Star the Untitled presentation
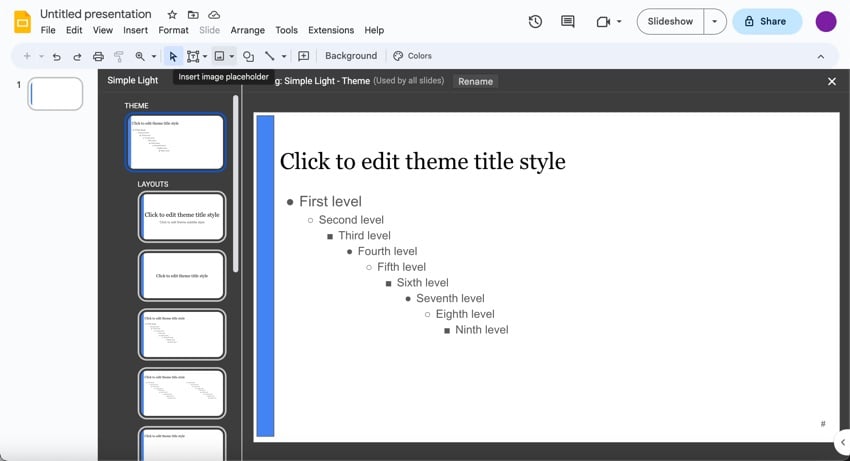 pyautogui.click(x=172, y=15)
